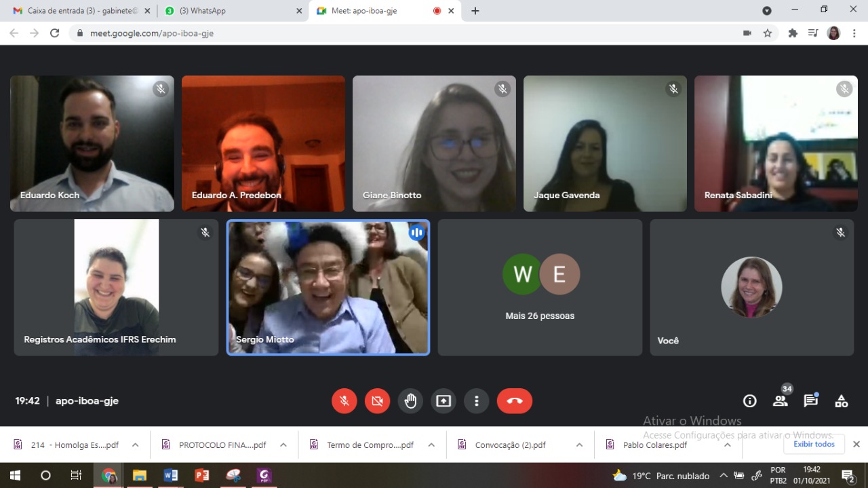Open meeting details info icon
This screenshot has height=488, width=868.
point(749,401)
